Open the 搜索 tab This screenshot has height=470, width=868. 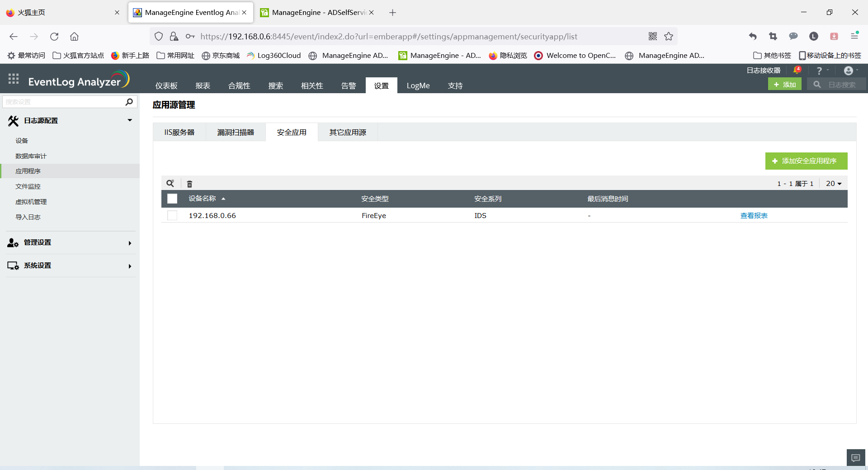(276, 85)
